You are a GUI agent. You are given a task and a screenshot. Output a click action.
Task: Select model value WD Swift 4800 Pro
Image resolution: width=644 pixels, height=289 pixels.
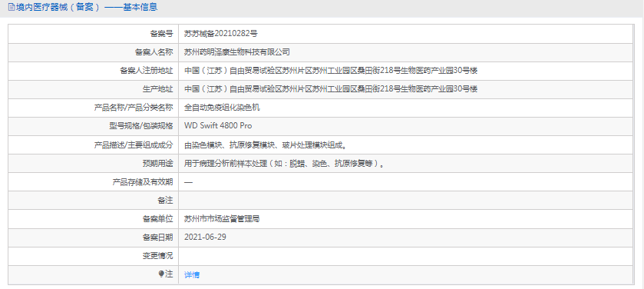point(218,126)
